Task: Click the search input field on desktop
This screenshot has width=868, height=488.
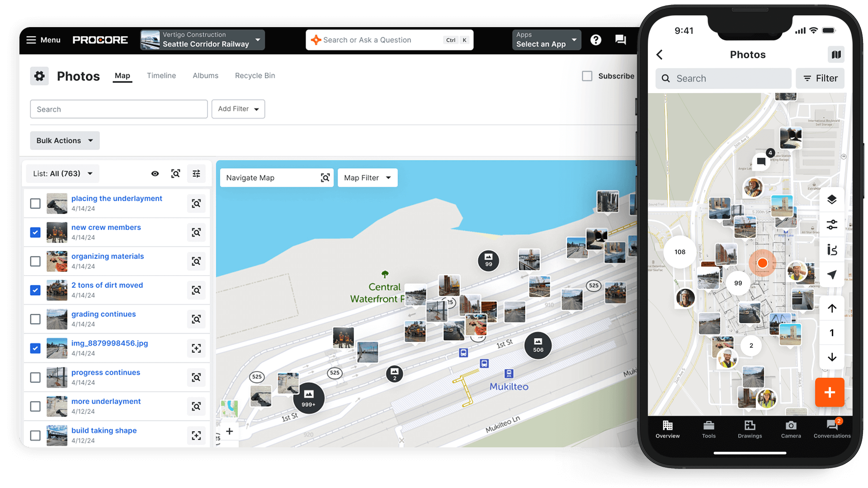Action: (x=118, y=108)
